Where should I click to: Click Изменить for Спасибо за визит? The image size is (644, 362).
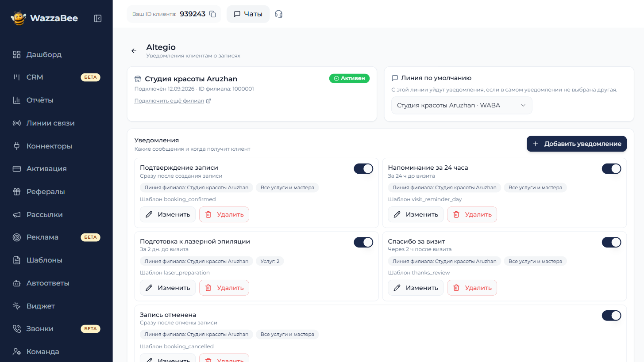pyautogui.click(x=416, y=288)
